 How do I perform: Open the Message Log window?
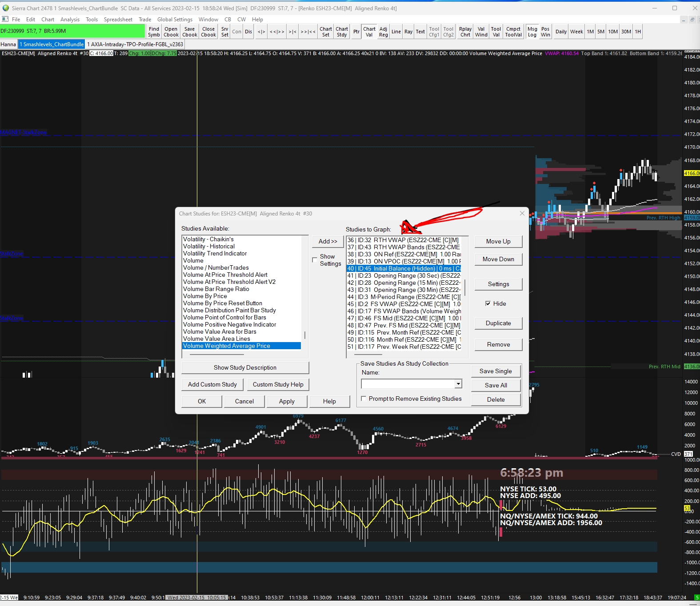point(532,32)
